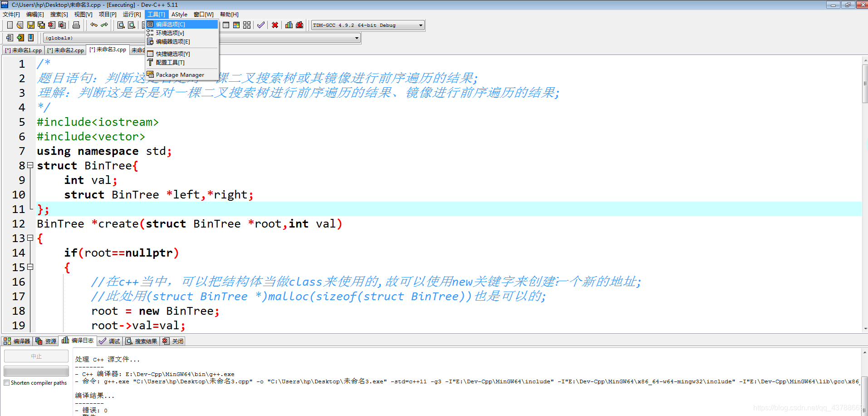Select 编译选项[C] from Tools menu

(x=182, y=25)
